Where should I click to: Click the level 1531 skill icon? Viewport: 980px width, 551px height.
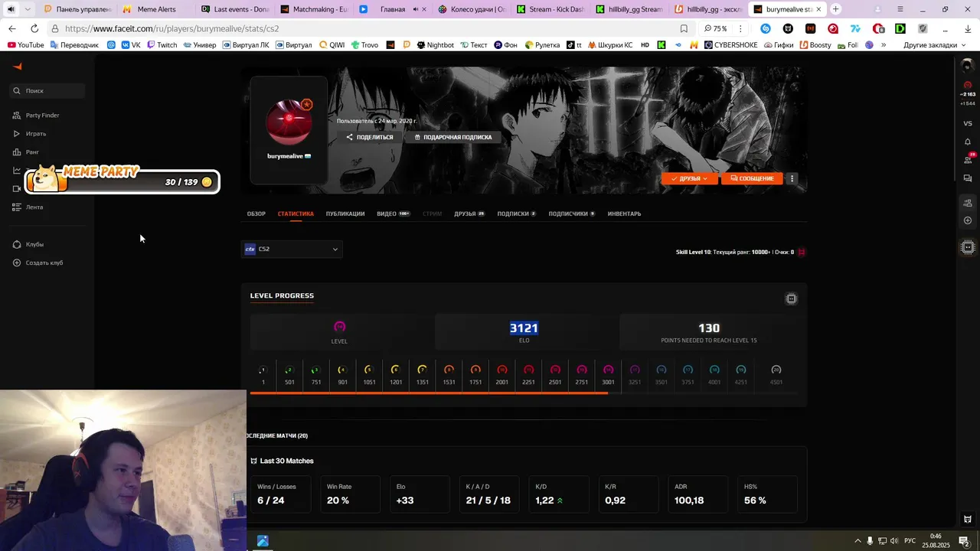click(x=449, y=370)
